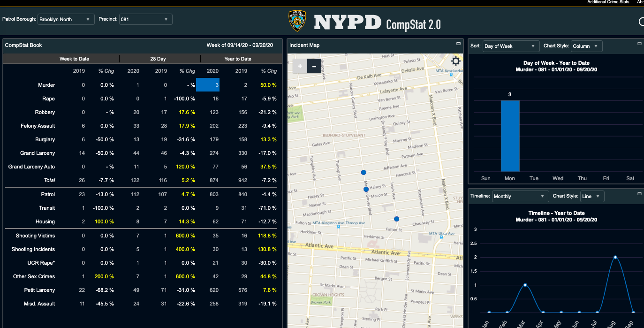Click the Week of 09/14/20 - 09/20/20 text

(x=240, y=45)
